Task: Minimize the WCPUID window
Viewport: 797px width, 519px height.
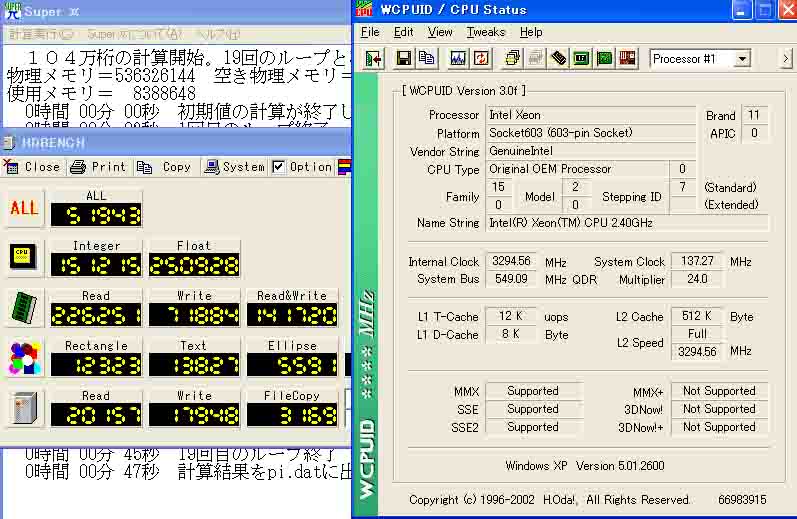Action: tap(741, 10)
